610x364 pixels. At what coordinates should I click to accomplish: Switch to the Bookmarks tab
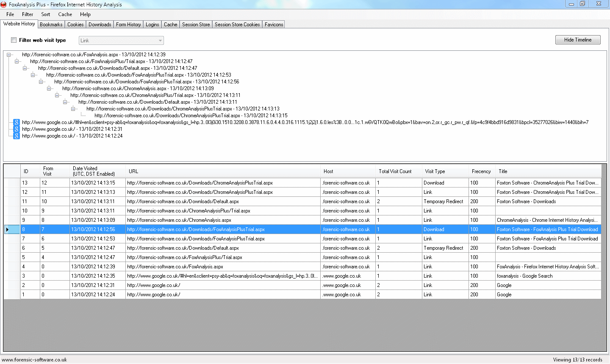click(51, 25)
